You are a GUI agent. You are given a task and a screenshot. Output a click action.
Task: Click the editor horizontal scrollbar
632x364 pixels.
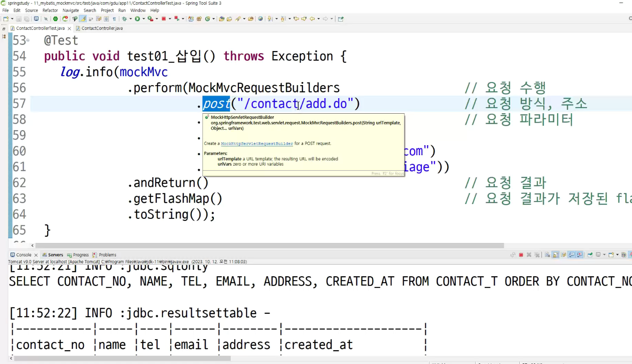point(270,245)
